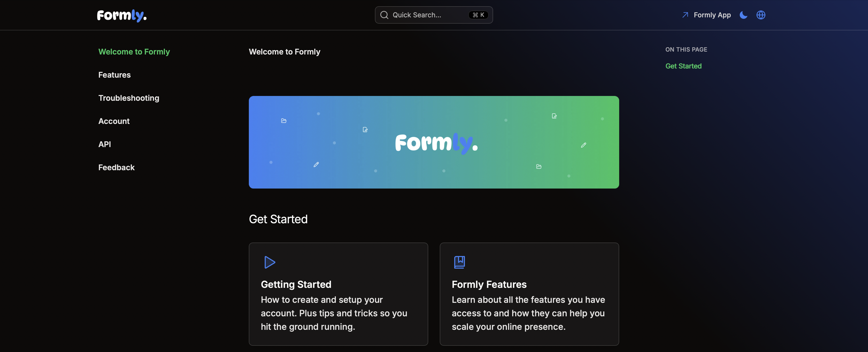Go to Troubleshooting in sidebar

pyautogui.click(x=129, y=98)
